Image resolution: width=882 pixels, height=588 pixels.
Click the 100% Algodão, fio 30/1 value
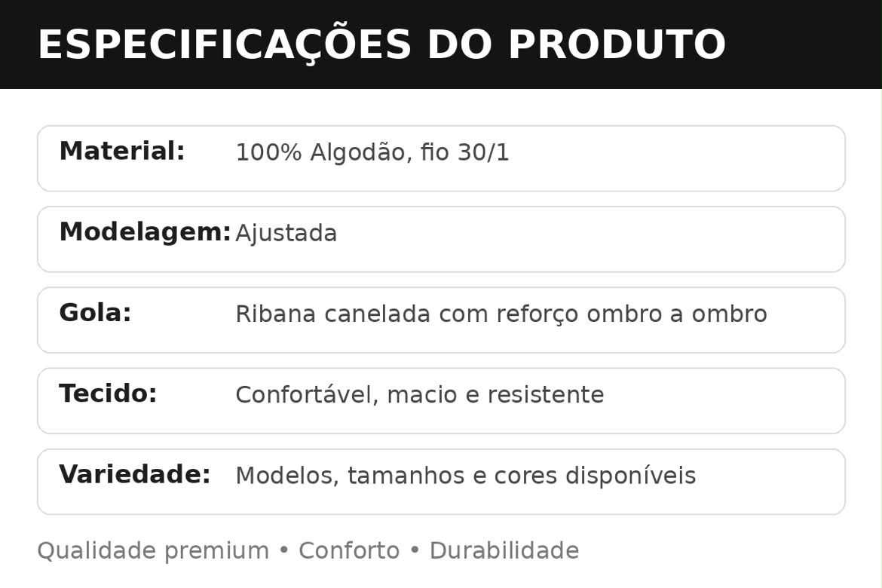[372, 152]
